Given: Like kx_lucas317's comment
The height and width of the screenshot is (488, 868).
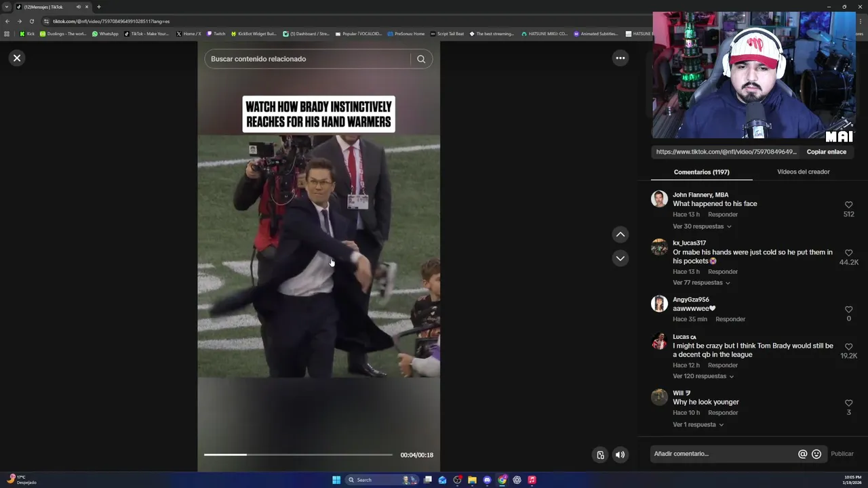Looking at the screenshot, I should [848, 253].
